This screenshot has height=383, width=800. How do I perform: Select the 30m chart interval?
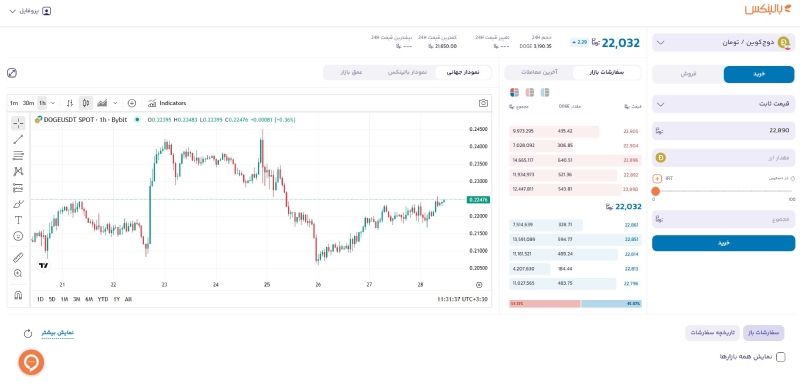pyautogui.click(x=29, y=103)
